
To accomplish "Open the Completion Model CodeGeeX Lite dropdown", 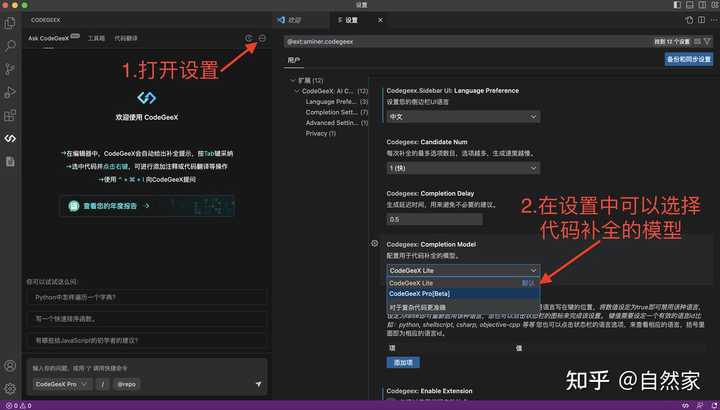I will [x=463, y=270].
